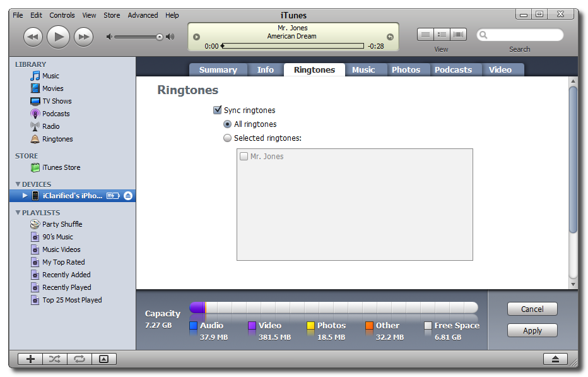Viewport: 588px width, 377px height.
Task: Click the volume slider knob
Action: point(160,37)
